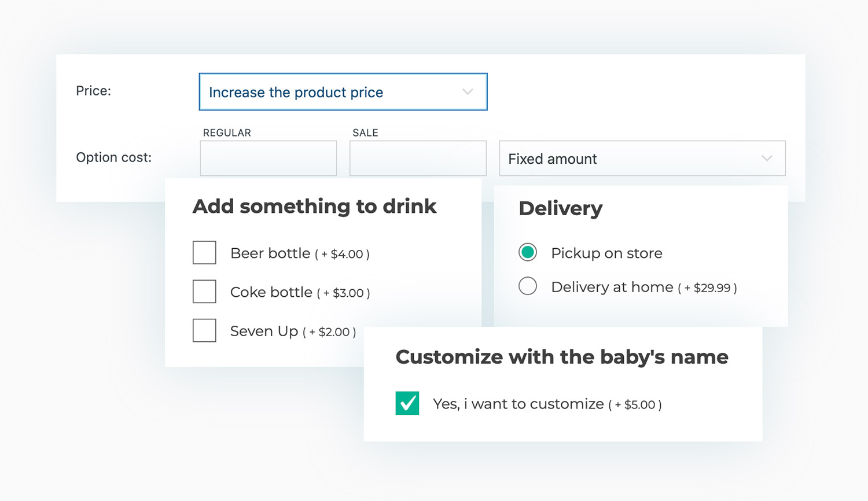
Task: Click the 'Pickup on store' label text
Action: click(606, 253)
